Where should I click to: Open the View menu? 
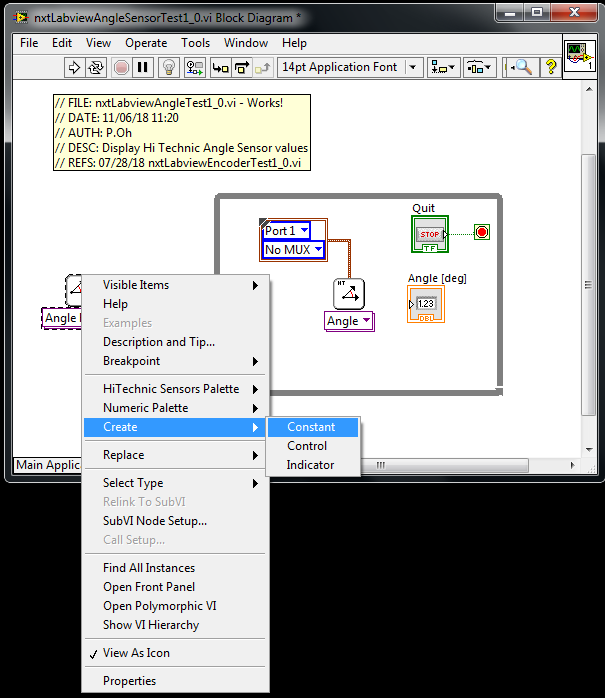pyautogui.click(x=98, y=43)
